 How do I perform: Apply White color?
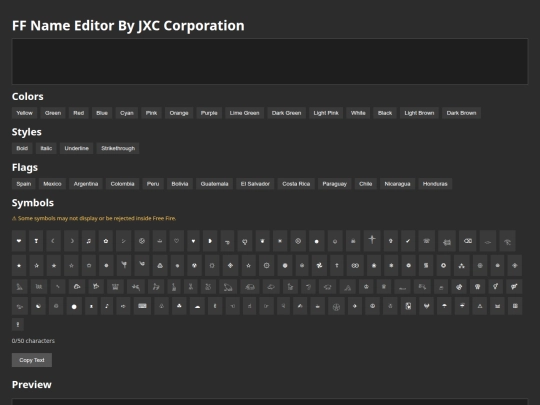pyautogui.click(x=358, y=113)
